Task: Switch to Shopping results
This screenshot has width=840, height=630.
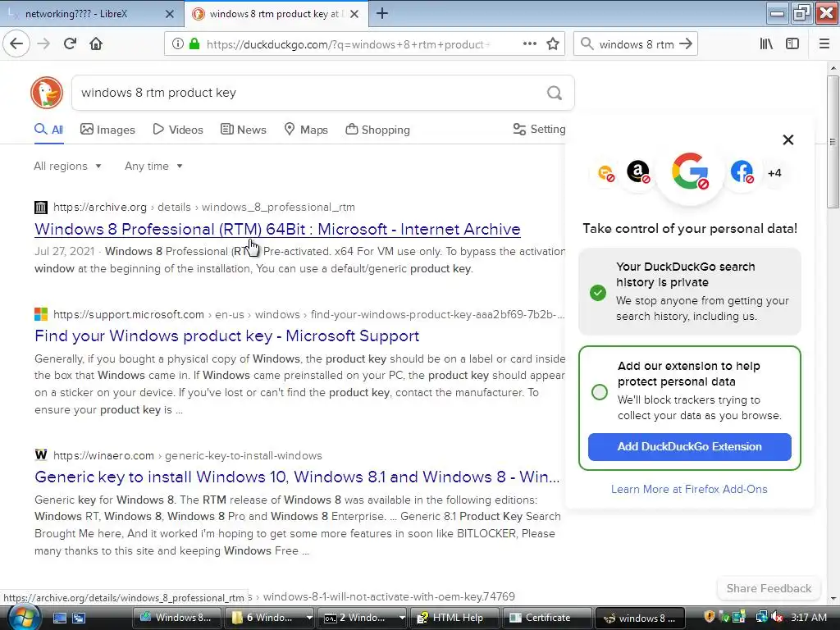Action: coord(377,130)
